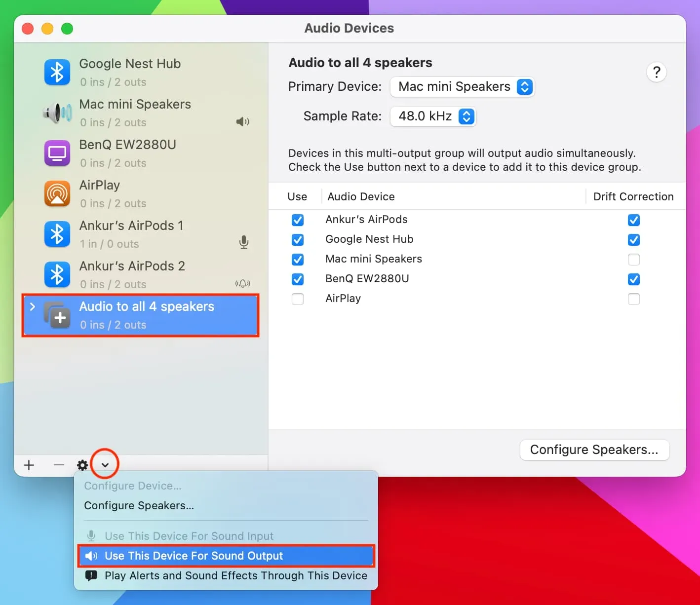Click the microphone input indicator beside AirPods 1

coord(244,242)
